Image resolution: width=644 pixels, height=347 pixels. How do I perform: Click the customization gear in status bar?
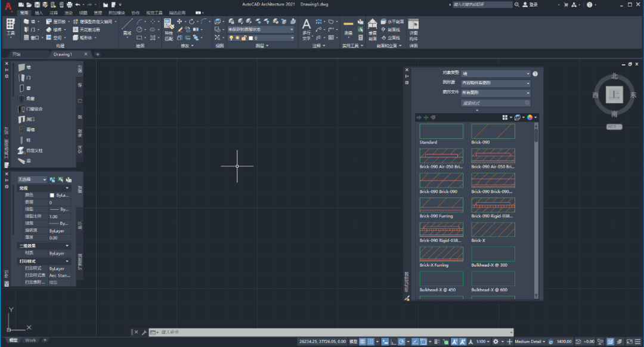point(496,342)
